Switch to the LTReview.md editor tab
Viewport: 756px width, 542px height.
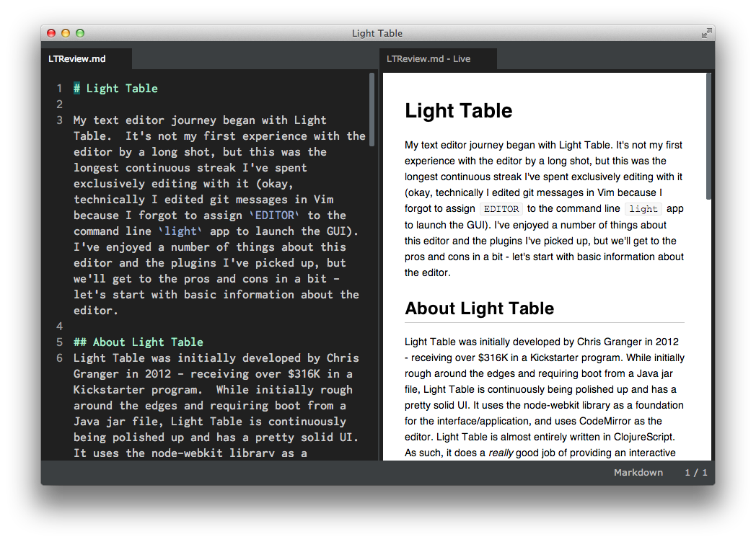77,59
